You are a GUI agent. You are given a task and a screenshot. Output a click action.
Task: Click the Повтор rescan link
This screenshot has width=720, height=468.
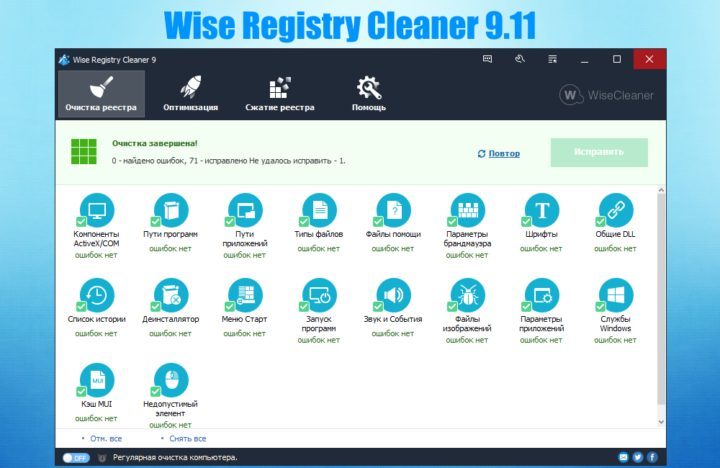point(504,153)
